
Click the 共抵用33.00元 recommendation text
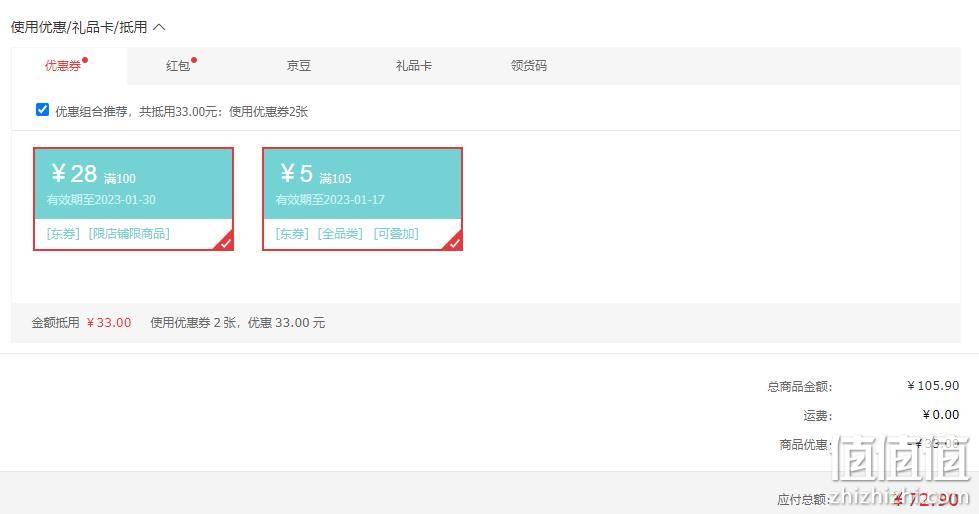coord(180,112)
